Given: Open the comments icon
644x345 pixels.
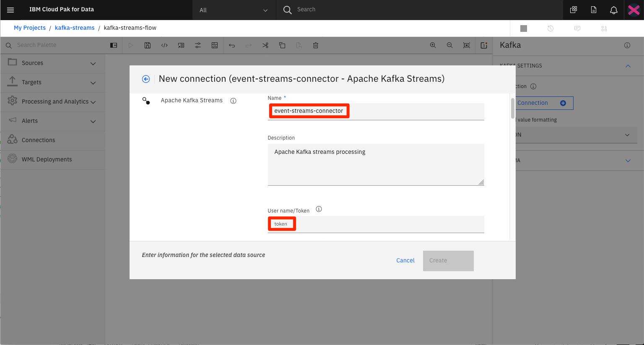Looking at the screenshot, I should (x=577, y=29).
